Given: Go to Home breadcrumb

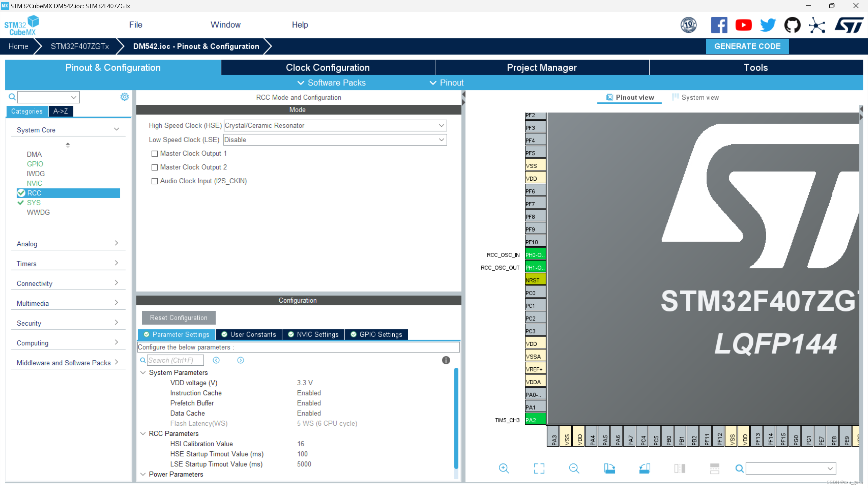Looking at the screenshot, I should (x=18, y=46).
